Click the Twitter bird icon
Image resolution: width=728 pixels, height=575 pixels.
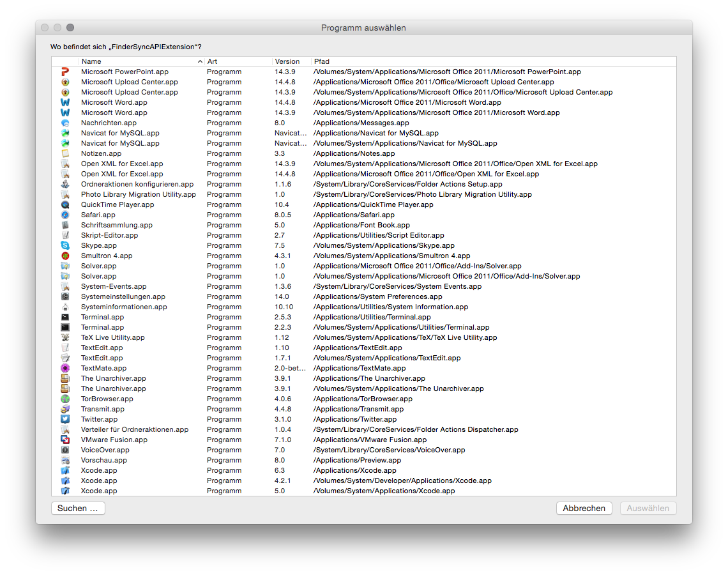click(x=65, y=419)
